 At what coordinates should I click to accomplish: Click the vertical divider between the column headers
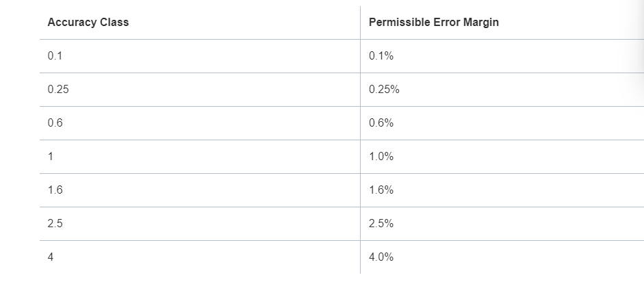point(360,23)
